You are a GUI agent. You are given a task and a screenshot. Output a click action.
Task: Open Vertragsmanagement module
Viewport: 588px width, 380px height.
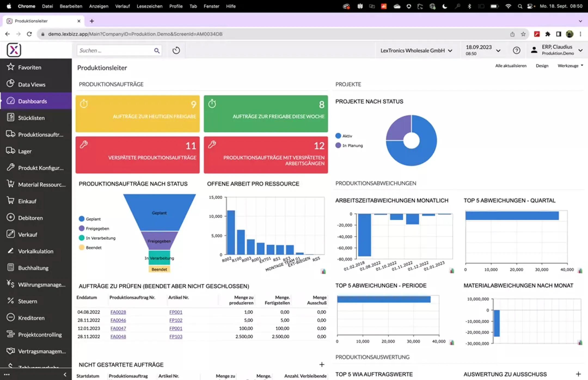(36, 351)
